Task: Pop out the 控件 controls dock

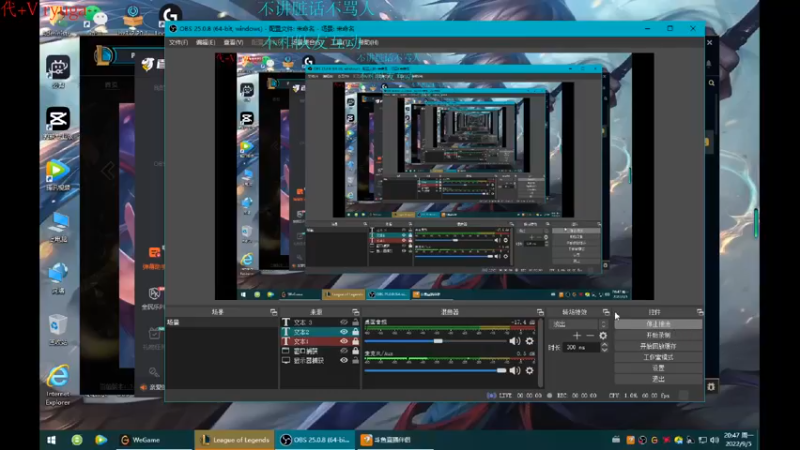Action: coord(700,312)
